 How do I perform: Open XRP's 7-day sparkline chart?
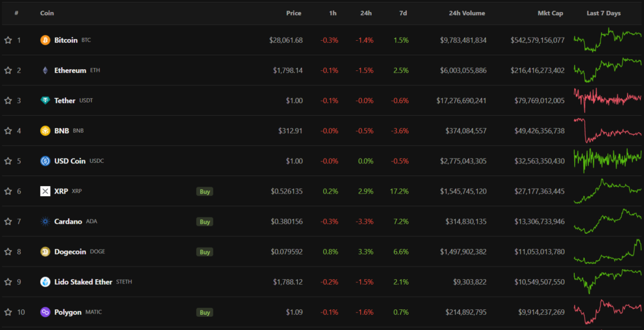click(x=608, y=191)
